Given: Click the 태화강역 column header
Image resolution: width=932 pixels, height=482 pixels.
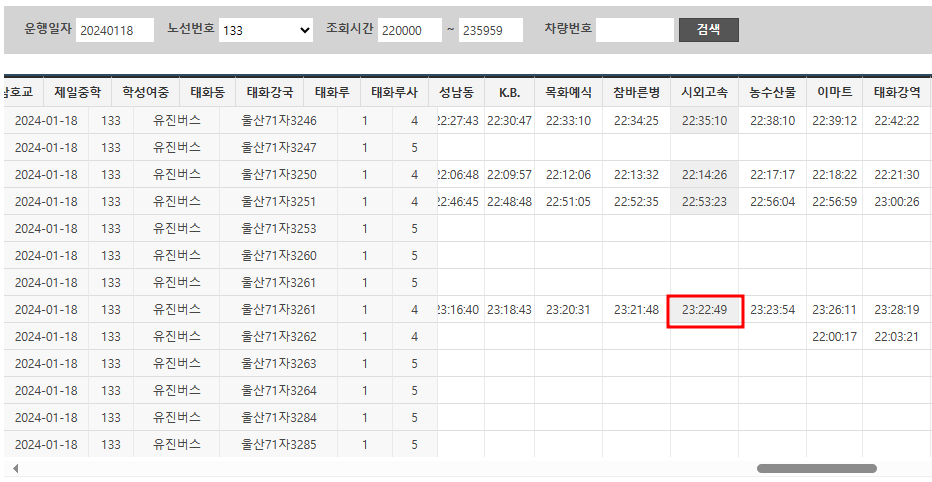Looking at the screenshot, I should click(x=896, y=93).
